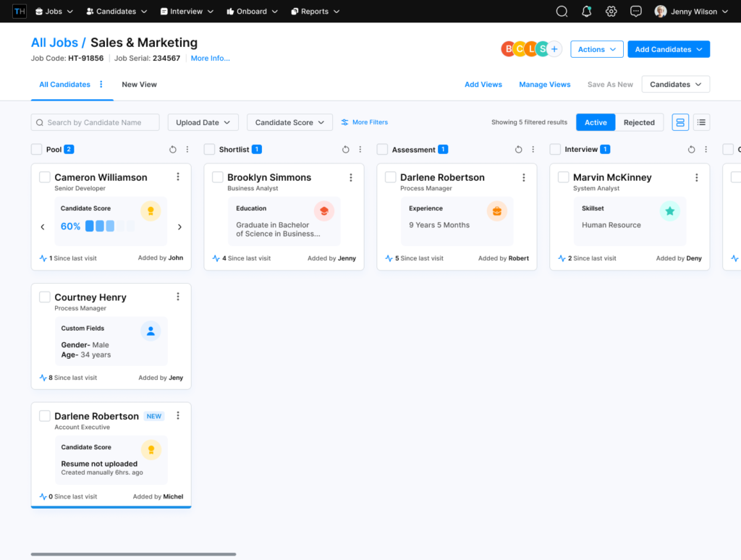This screenshot has height=560, width=741.
Task: Select the checkbox on Darlene Robertson's Assessment card
Action: [x=389, y=177]
